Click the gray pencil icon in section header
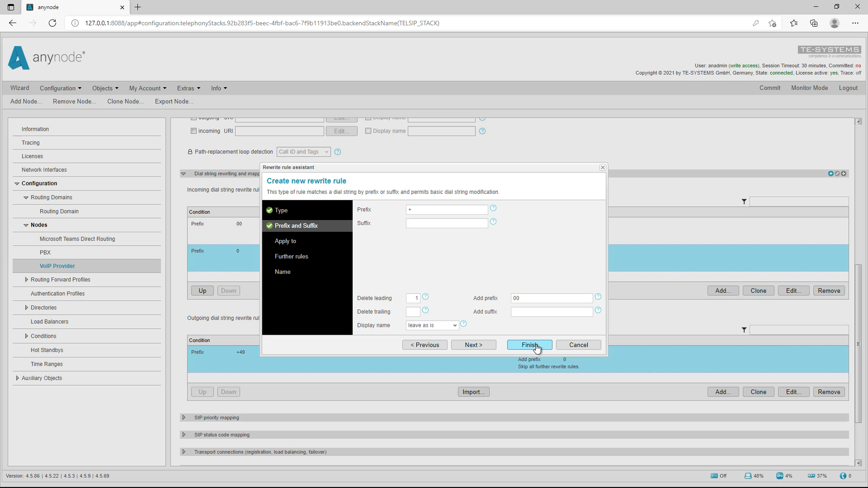This screenshot has width=868, height=488. [x=837, y=174]
